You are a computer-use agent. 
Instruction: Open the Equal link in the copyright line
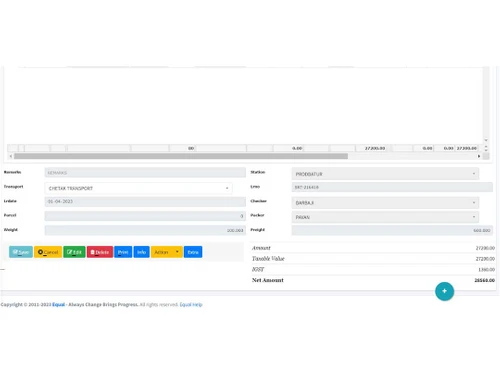(59, 305)
